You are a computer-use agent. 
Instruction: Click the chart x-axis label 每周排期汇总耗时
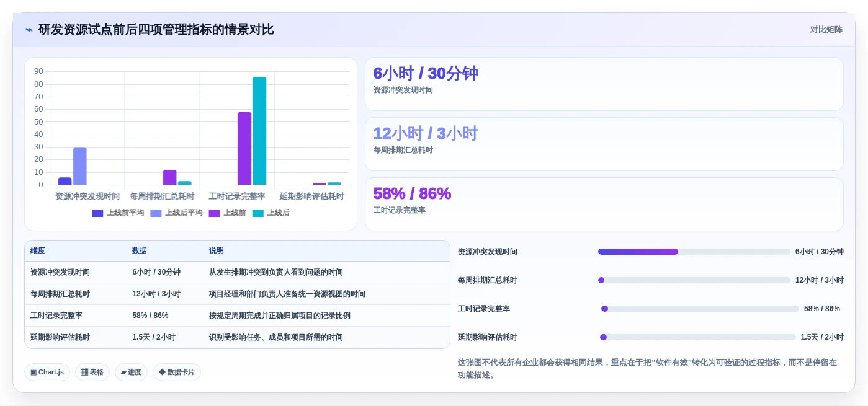point(162,196)
